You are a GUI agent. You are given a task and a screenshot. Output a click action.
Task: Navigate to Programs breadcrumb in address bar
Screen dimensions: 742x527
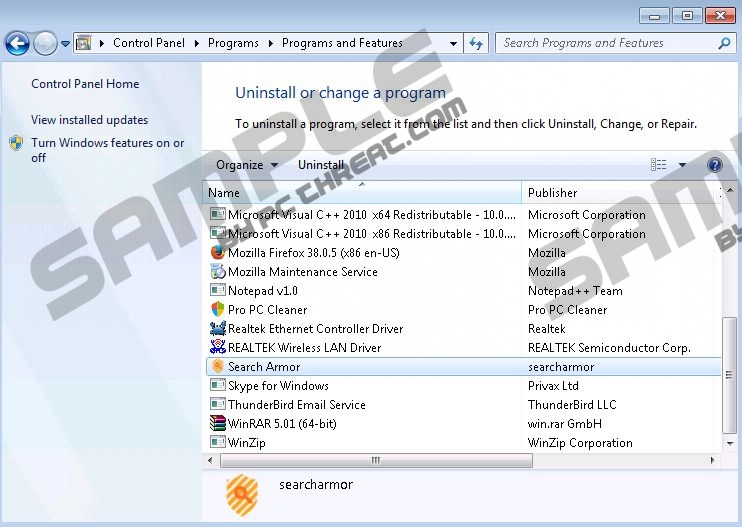[233, 44]
